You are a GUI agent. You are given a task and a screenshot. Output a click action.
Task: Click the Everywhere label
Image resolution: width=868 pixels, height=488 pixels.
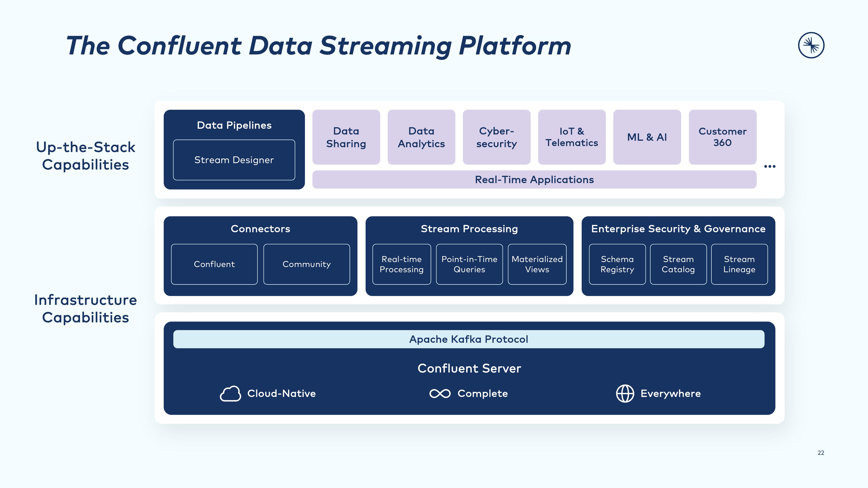tap(671, 393)
